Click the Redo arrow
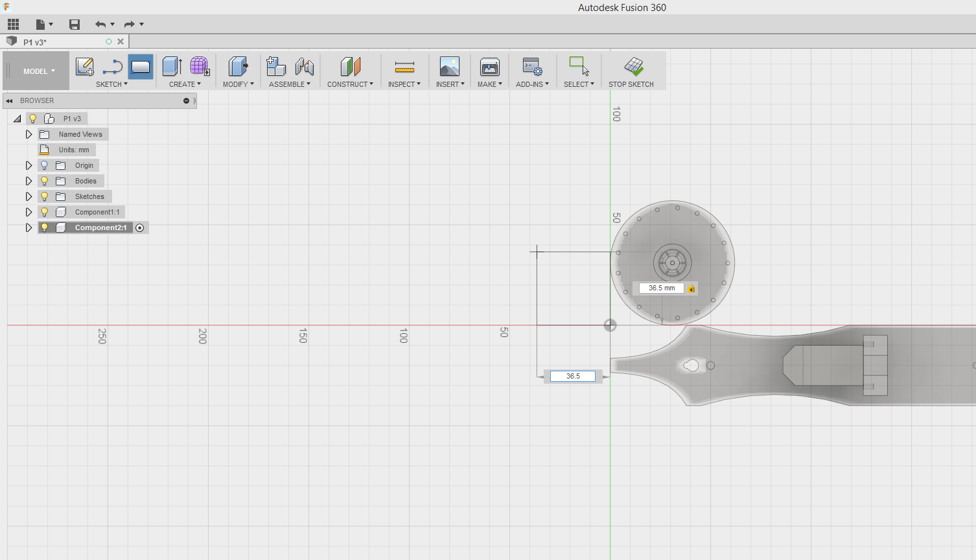The height and width of the screenshot is (560, 976). pos(130,25)
